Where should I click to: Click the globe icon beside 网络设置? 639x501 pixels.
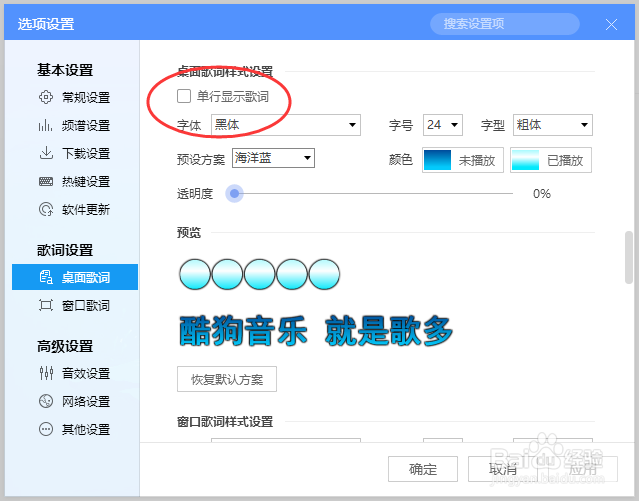tap(46, 401)
